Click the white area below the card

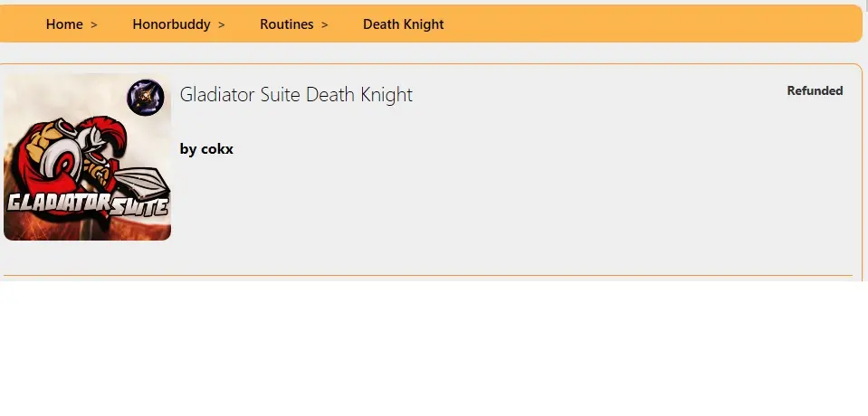[434, 353]
